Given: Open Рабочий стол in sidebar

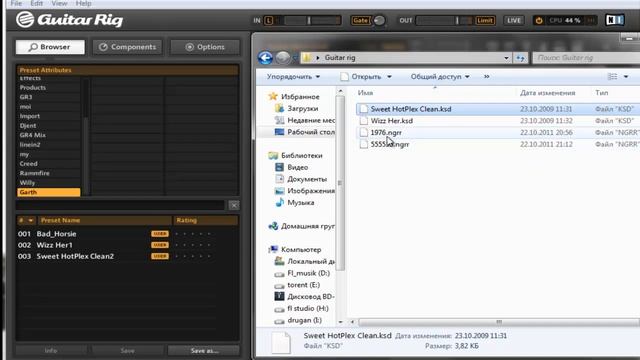Looking at the screenshot, I should pos(304,132).
